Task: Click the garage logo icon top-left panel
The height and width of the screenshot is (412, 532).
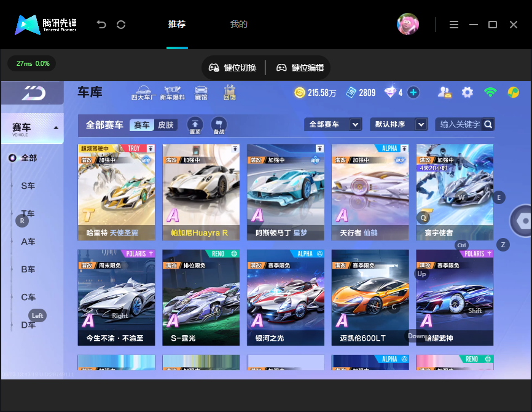Action: [x=33, y=93]
